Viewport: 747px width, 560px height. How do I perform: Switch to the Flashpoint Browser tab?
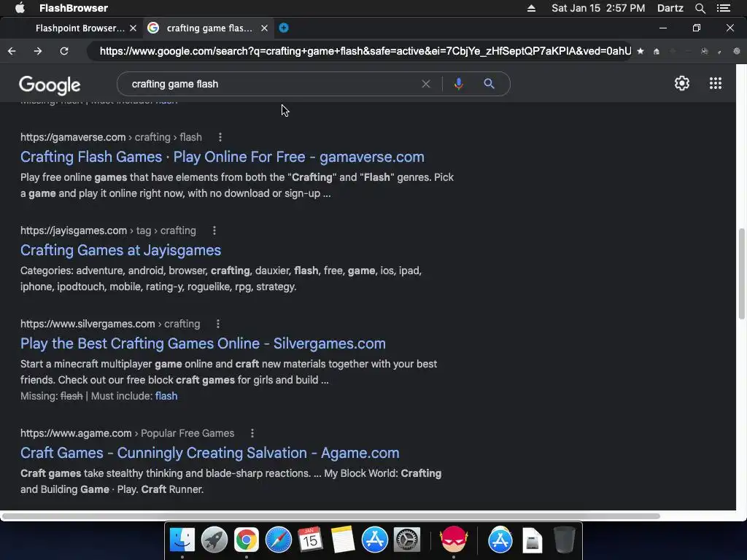point(80,28)
